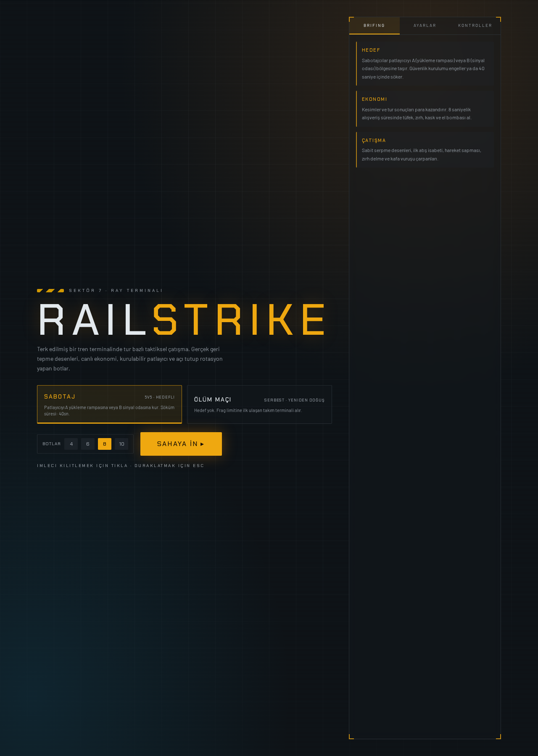Click the hazard stripe icon beside SEKTÖR 7

point(50,291)
